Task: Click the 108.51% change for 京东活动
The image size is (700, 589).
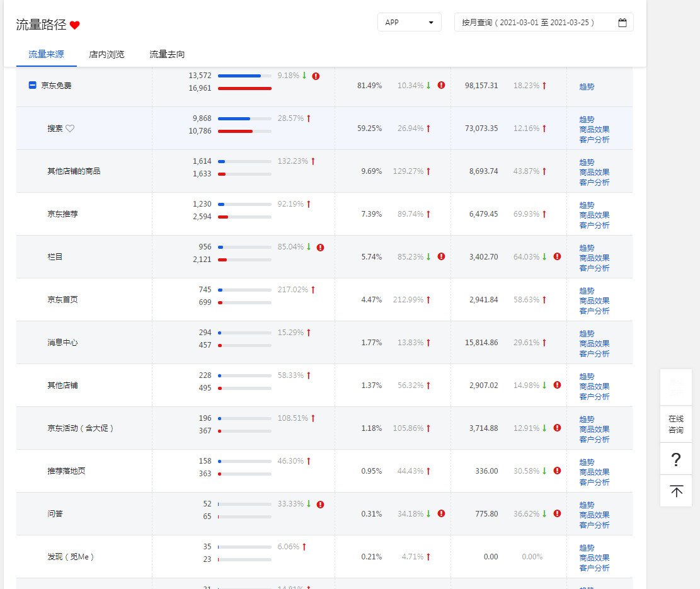Action: (x=293, y=418)
